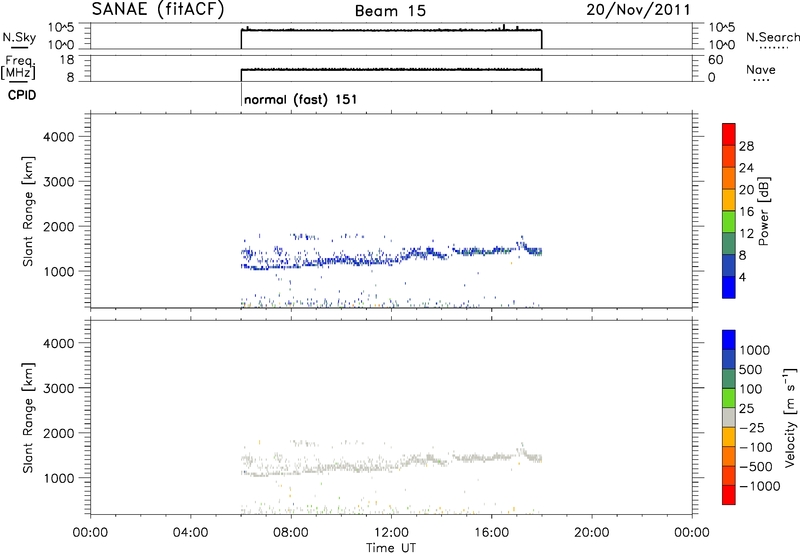The width and height of the screenshot is (800, 554).
Task: Click the 'N.Search' legend label
Action: (x=772, y=37)
